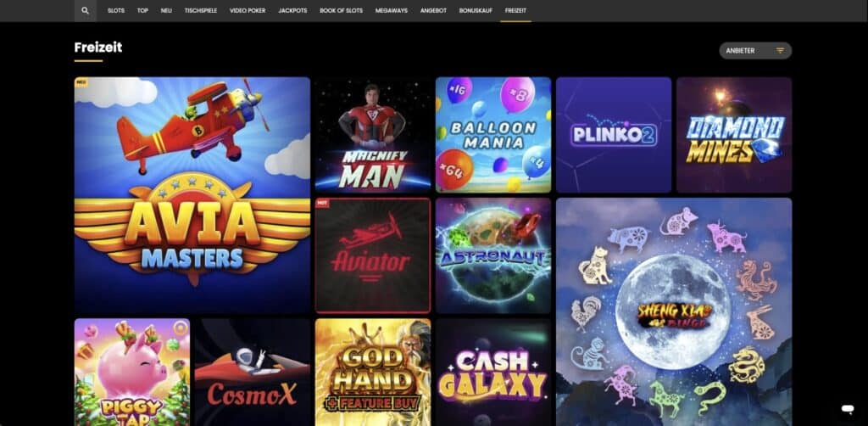Image resolution: width=868 pixels, height=426 pixels.
Task: Open the Angebot menu item
Action: [x=433, y=10]
